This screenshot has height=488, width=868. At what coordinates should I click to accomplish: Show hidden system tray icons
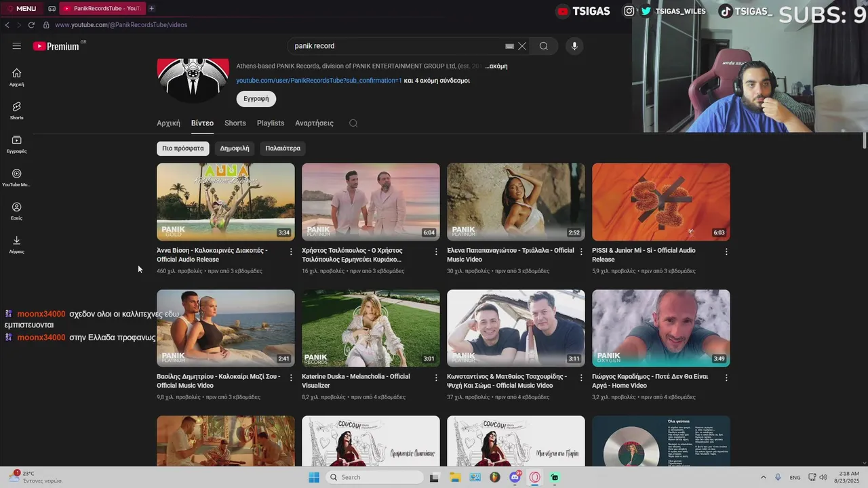[763, 477]
